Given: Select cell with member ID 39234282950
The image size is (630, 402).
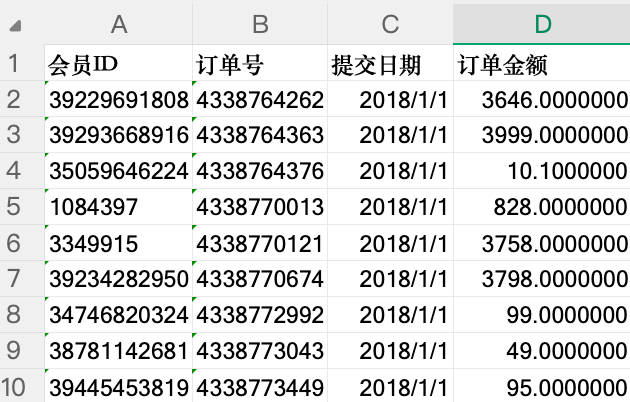Looking at the screenshot, I should tap(119, 278).
